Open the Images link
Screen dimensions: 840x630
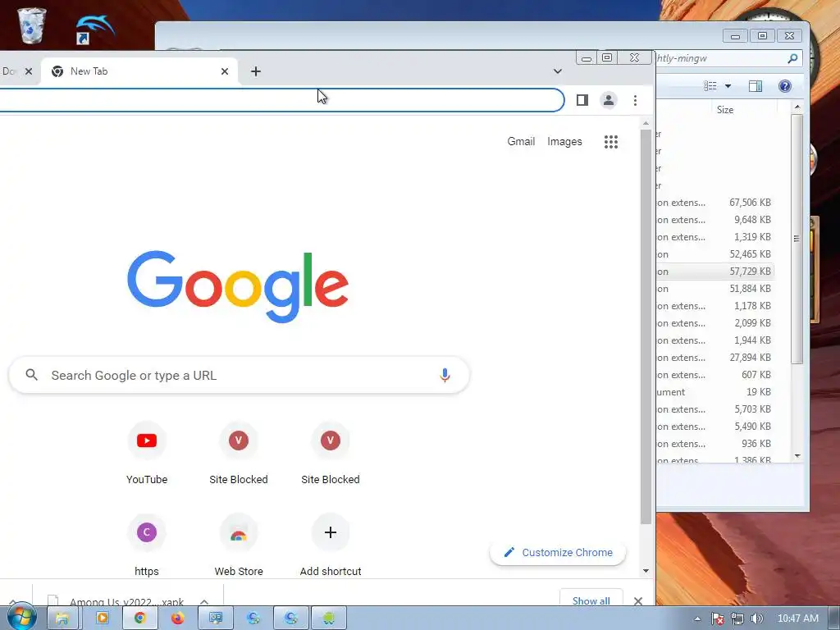564,141
